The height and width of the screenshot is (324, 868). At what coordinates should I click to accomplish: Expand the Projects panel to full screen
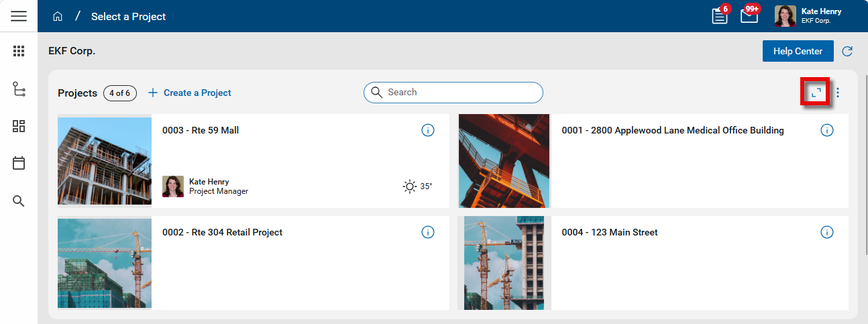(x=816, y=93)
